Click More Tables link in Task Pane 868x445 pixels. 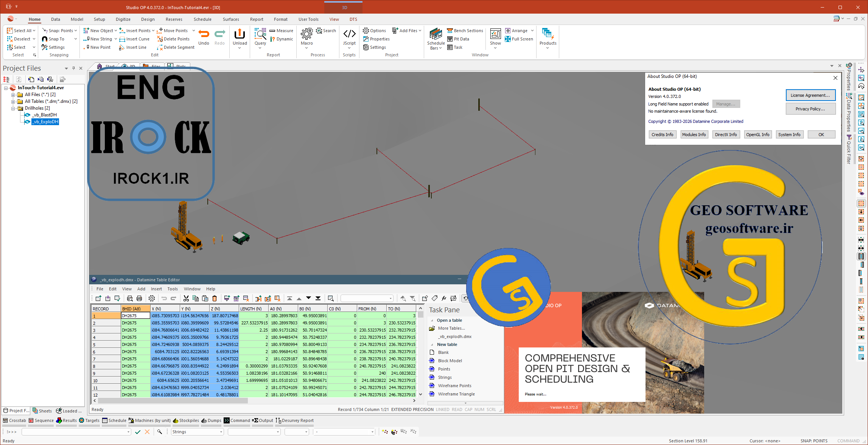(451, 328)
